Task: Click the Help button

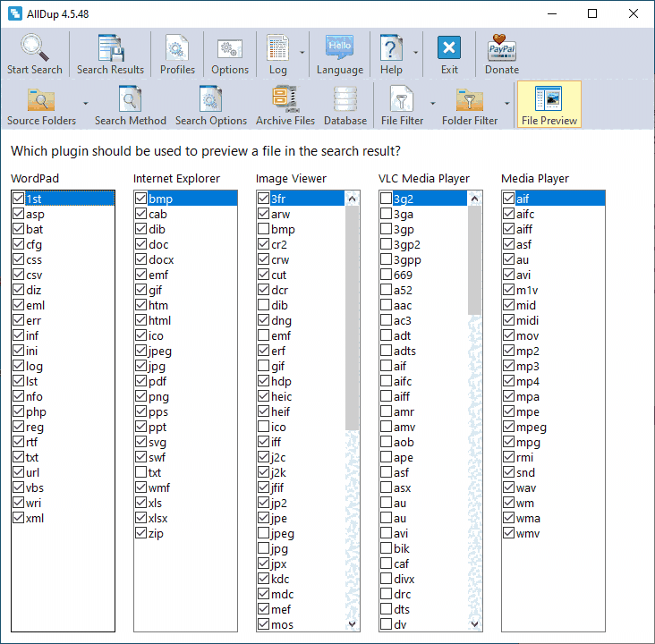Action: pos(391,54)
